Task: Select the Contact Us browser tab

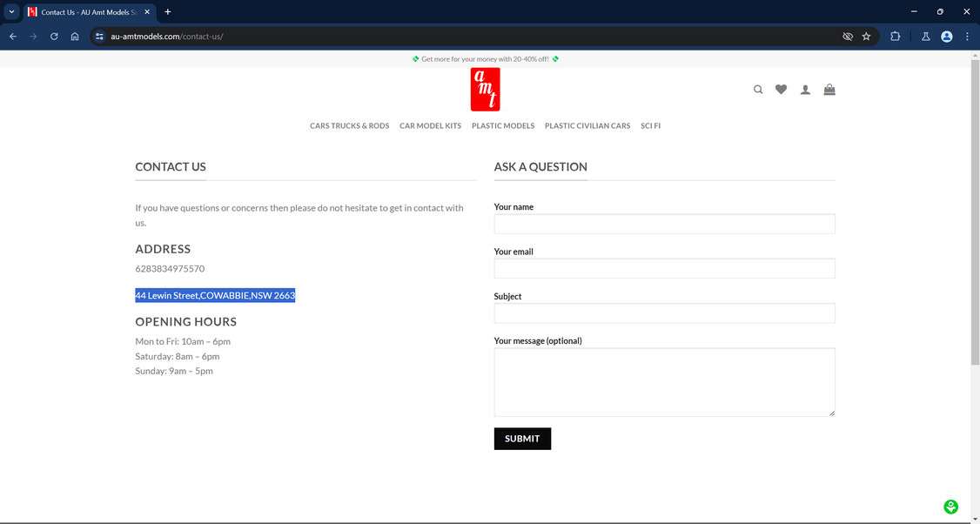Action: coord(89,12)
